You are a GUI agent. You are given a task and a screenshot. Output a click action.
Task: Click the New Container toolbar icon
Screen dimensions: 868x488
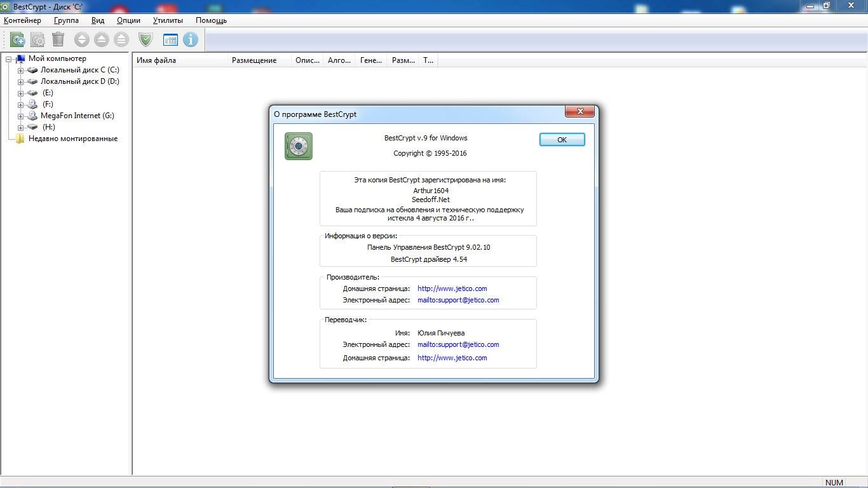[x=18, y=39]
